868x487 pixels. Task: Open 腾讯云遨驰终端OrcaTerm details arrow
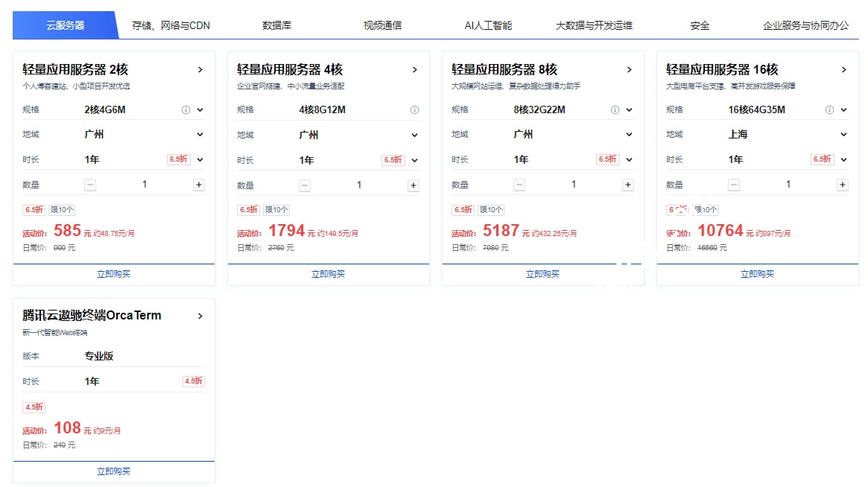click(200, 316)
